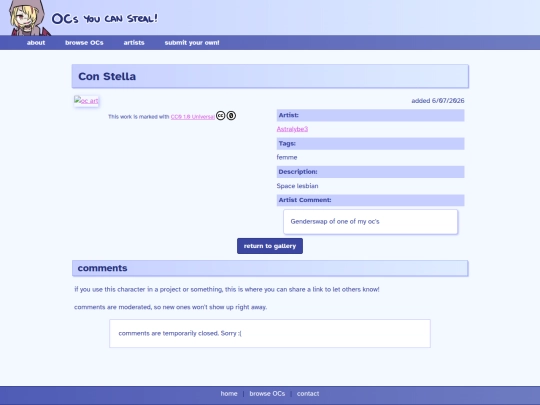Click the hooded character mascot logo
540x405 pixels.
(x=28, y=18)
